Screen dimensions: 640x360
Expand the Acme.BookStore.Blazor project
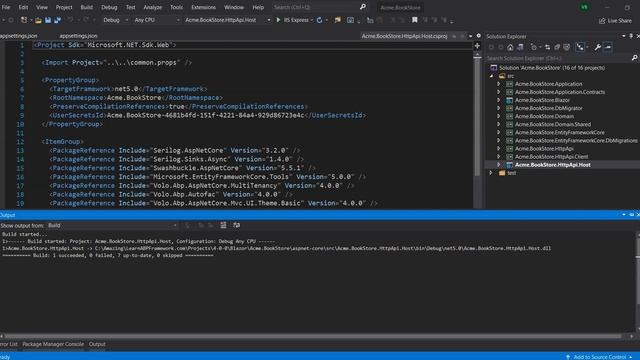[x=498, y=100]
